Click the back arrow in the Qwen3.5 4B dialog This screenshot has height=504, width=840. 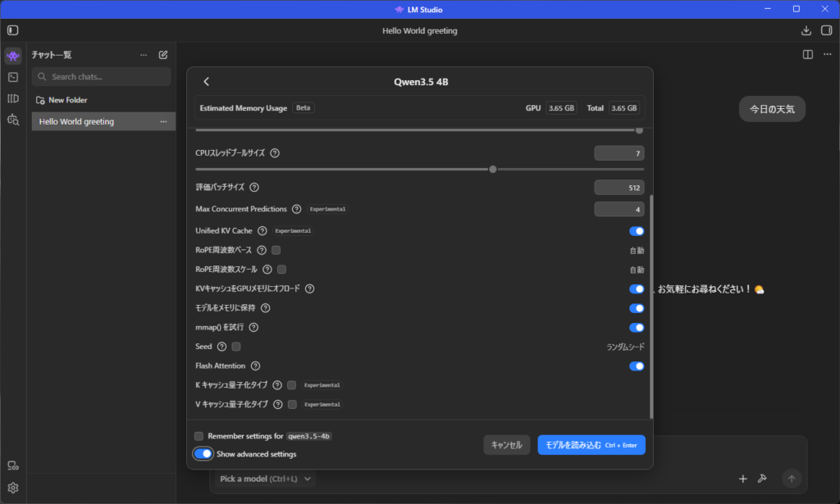[207, 81]
